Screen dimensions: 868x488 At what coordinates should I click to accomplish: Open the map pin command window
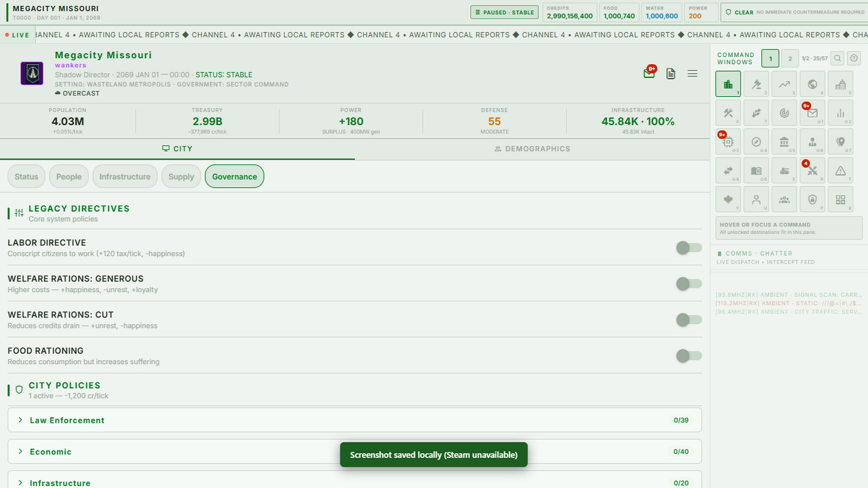pos(840,142)
